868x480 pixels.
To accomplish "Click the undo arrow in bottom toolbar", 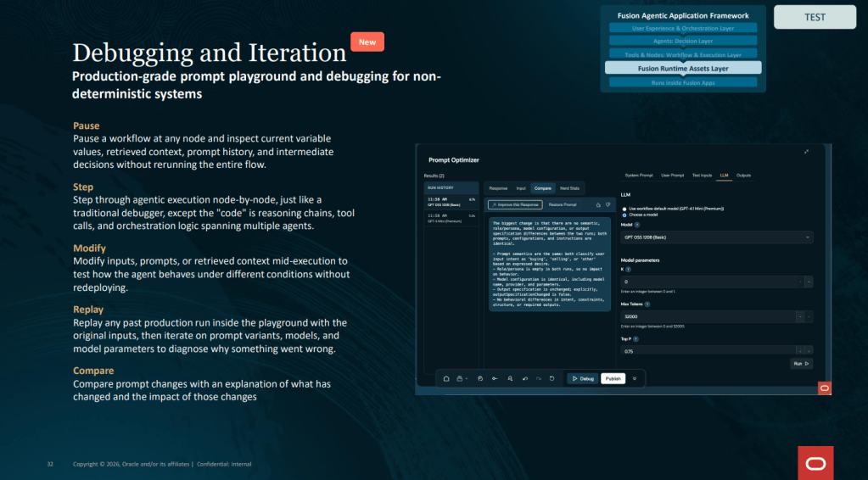I will [x=524, y=379].
